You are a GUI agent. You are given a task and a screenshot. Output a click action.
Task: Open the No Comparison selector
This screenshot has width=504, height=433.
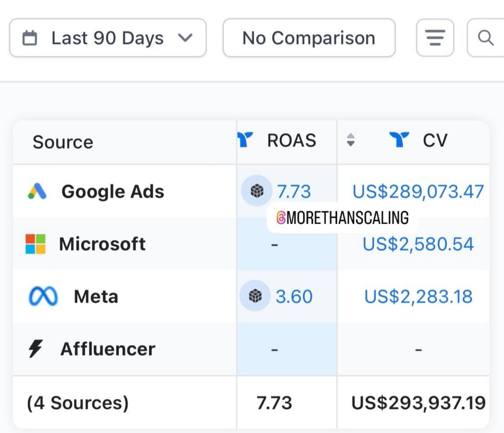(x=309, y=38)
